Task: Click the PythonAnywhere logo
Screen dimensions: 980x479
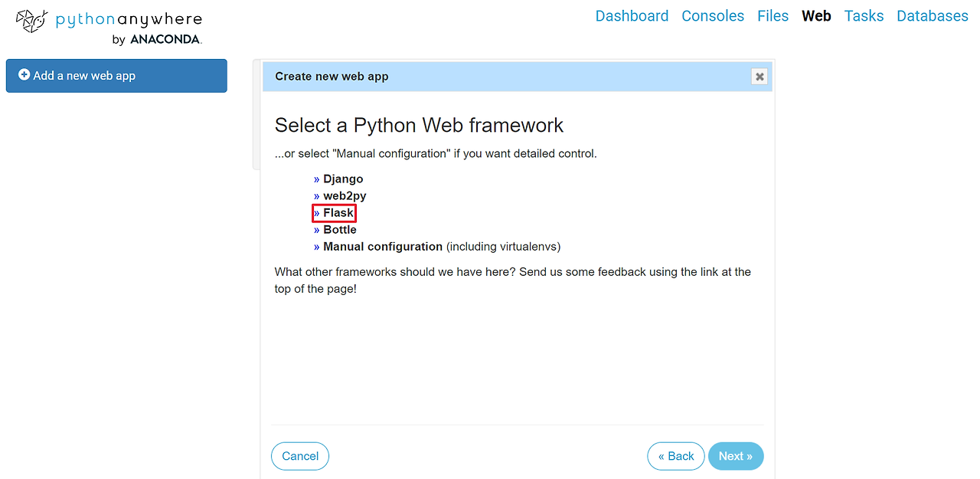Action: 109,27
